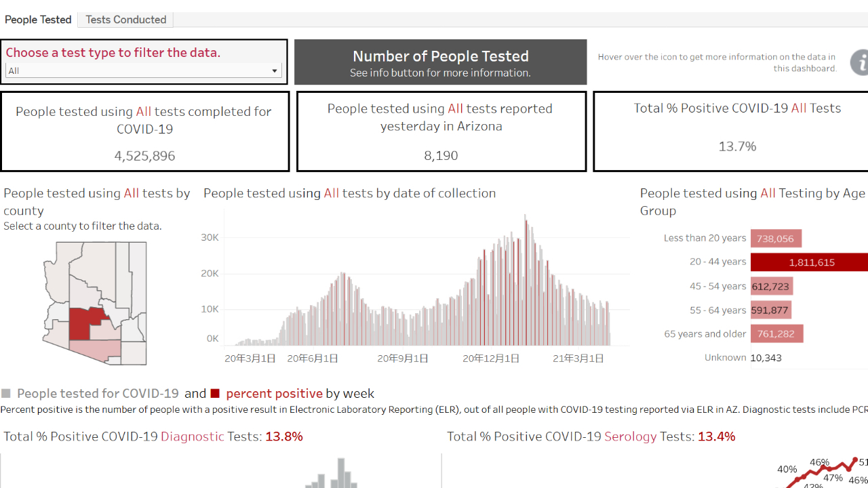Select the dark red county on Arizona map

coord(83,323)
